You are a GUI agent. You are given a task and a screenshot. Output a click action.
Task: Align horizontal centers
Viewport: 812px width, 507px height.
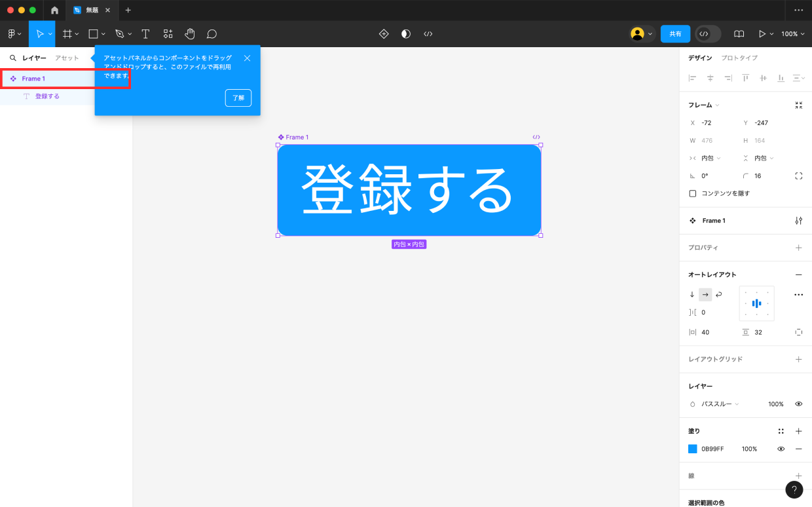point(710,78)
